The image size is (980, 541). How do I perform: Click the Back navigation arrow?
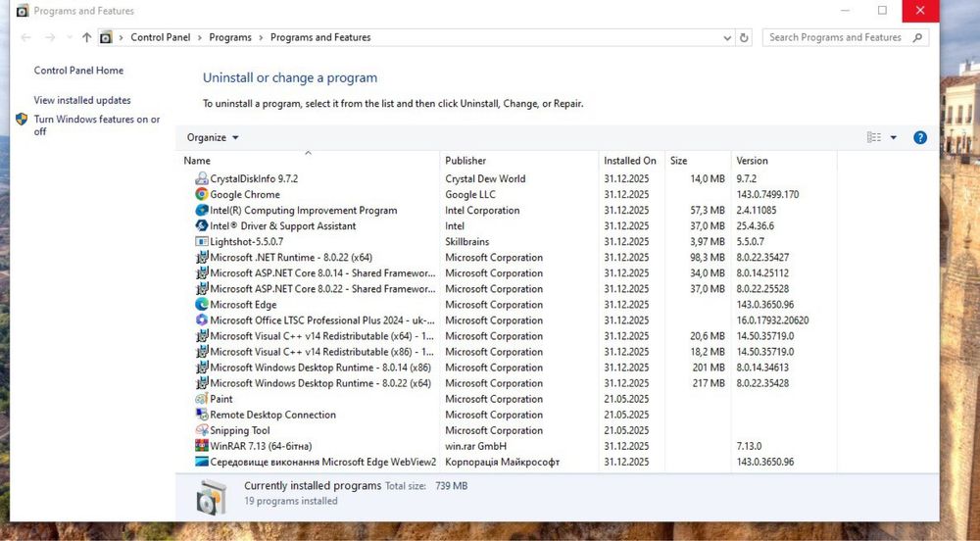[x=26, y=37]
